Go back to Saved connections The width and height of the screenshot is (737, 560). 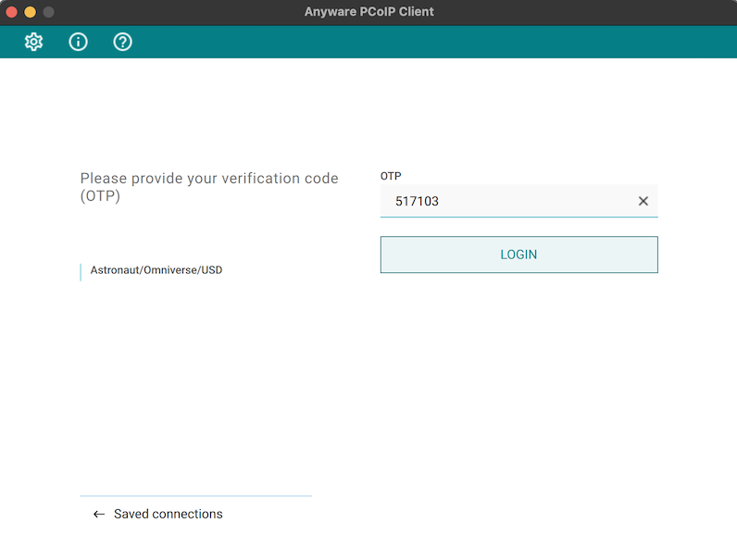point(168,514)
